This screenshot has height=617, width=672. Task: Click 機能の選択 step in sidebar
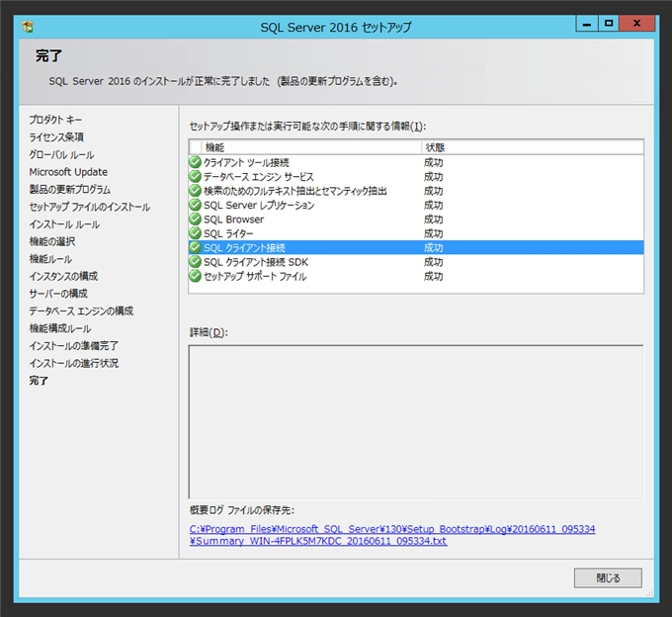click(51, 241)
